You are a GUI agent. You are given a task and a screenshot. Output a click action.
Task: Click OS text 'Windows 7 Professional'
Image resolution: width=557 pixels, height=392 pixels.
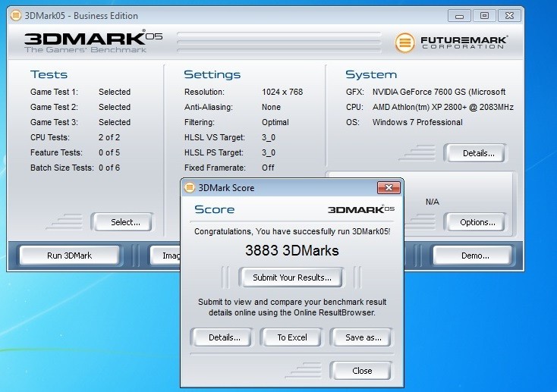(417, 123)
